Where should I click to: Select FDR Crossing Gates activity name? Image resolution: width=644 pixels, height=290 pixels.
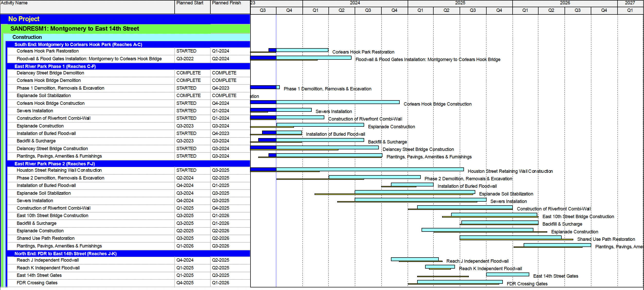tap(37, 283)
